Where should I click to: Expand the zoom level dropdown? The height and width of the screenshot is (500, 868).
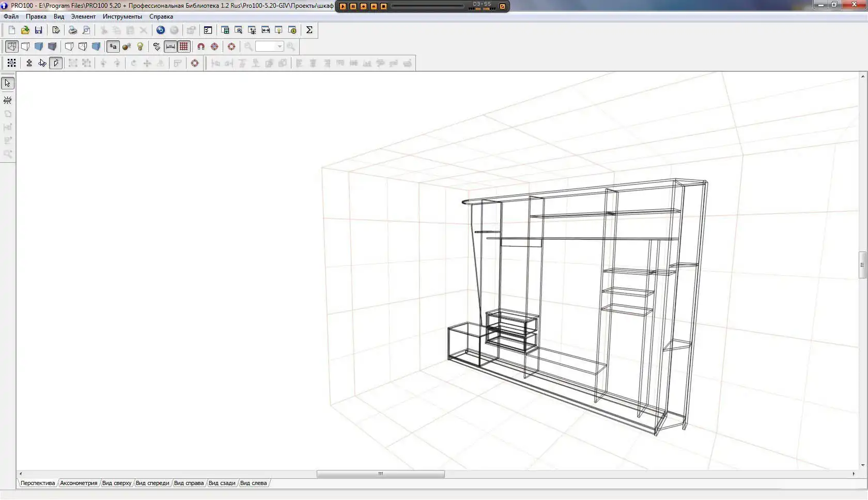pos(280,46)
